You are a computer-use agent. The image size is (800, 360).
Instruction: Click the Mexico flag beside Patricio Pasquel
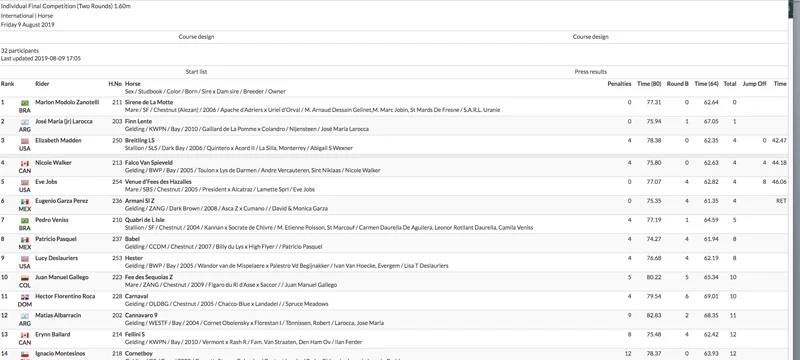pos(24,240)
